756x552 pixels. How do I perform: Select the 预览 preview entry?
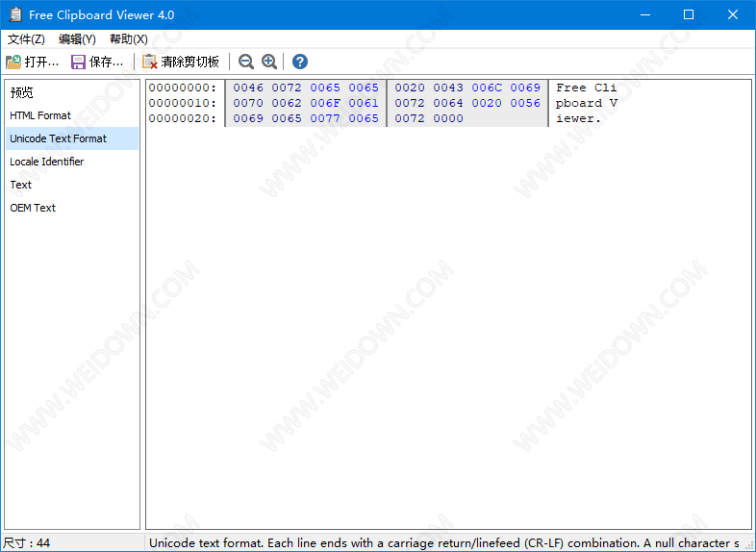[72, 92]
